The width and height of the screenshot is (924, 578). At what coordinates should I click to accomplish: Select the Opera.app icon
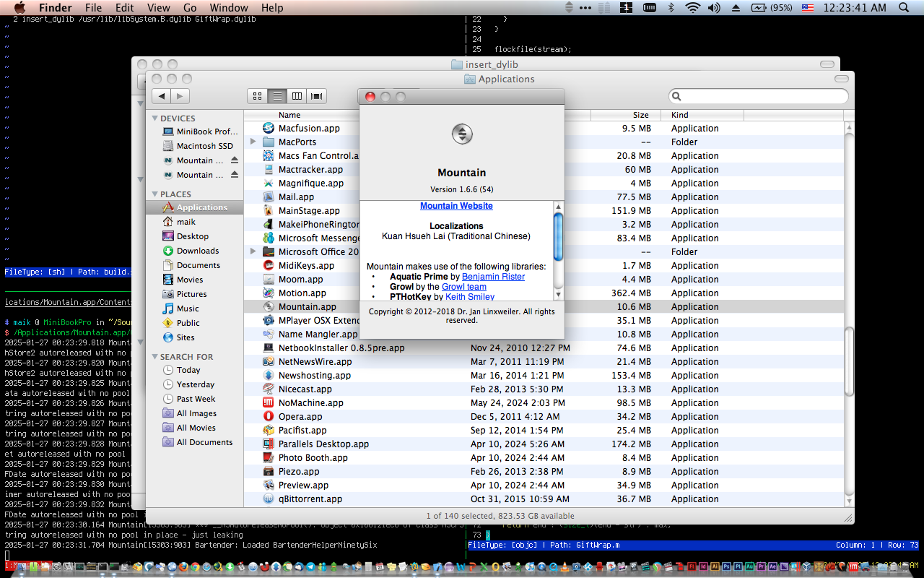(269, 416)
